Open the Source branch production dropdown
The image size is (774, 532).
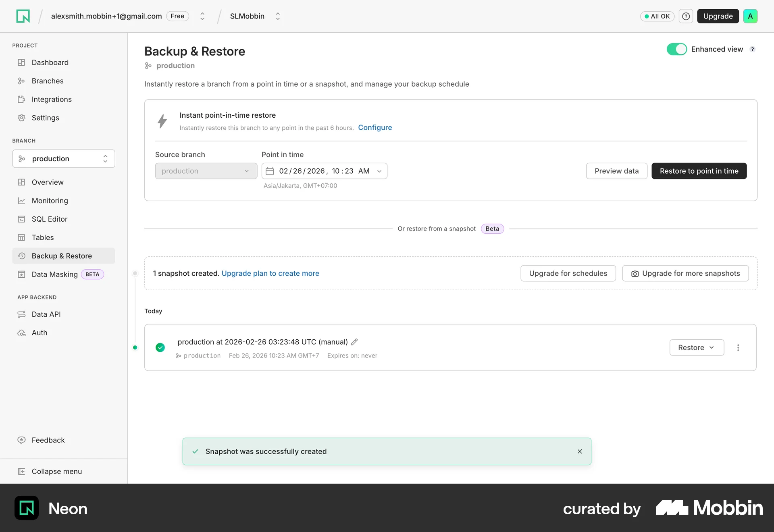(206, 171)
